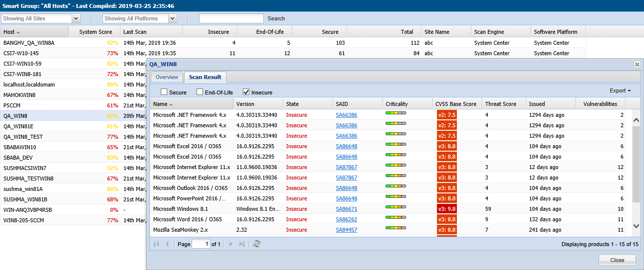This screenshot has height=270, width=644.
Task: Expand the Showing All Platforms dropdown
Action: click(172, 18)
